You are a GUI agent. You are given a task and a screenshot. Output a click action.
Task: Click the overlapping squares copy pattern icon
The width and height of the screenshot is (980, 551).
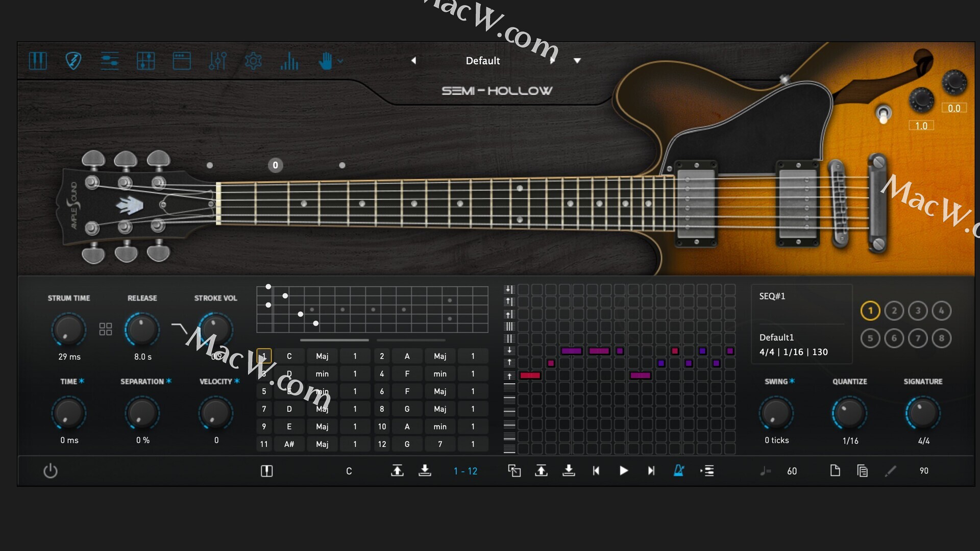(x=514, y=470)
